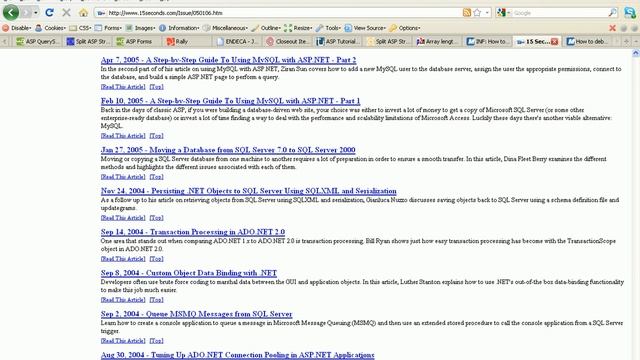640x360 pixels.
Task: Click the red X error indicator icon
Action: (x=612, y=28)
